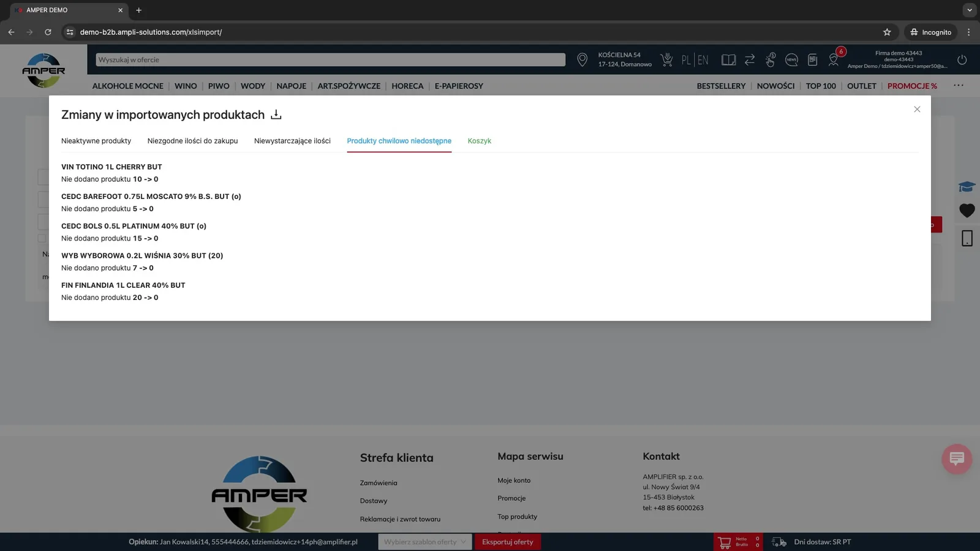Open the E-PAPIEROSY category

point(459,86)
